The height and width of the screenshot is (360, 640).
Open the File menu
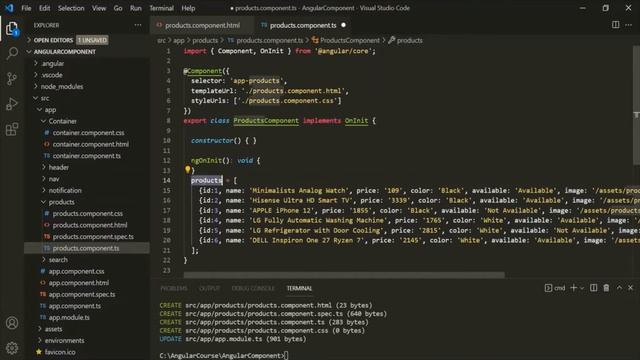point(26,8)
